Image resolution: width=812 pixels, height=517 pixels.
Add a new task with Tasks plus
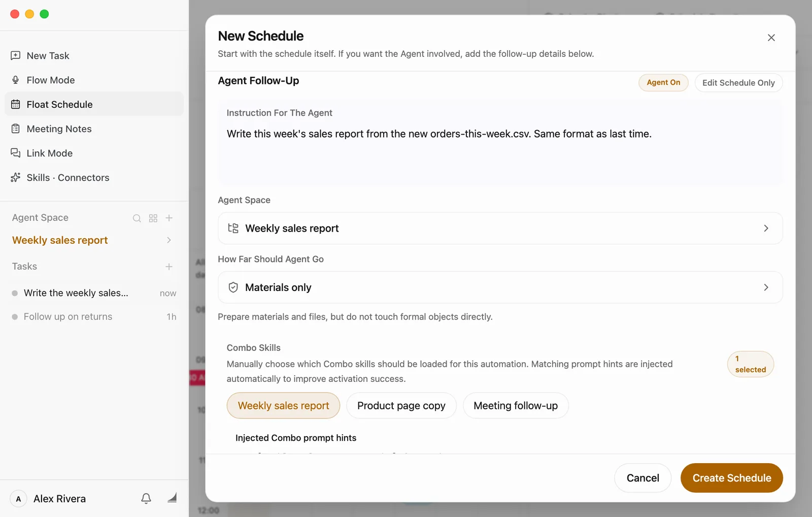click(169, 267)
